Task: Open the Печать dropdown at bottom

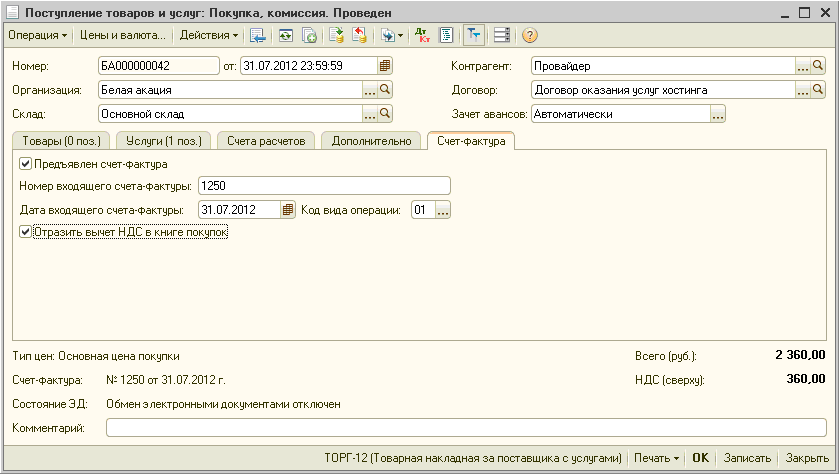Action: click(656, 457)
